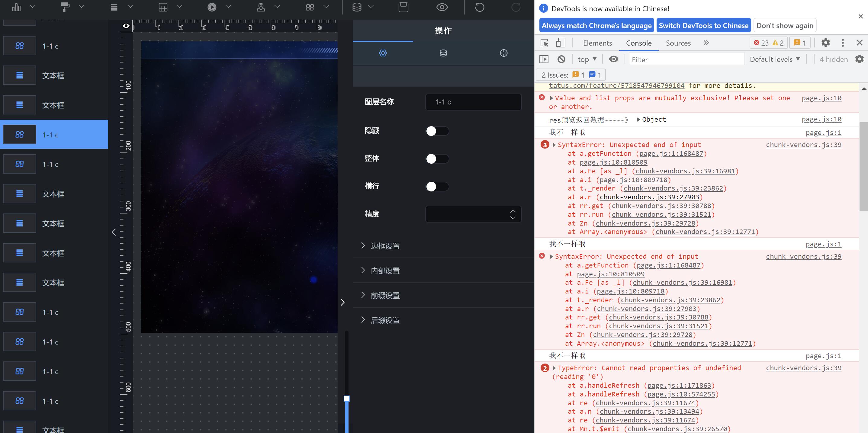This screenshot has height=433, width=868.
Task: Toggle ruler visibility eye icon
Action: 126,26
